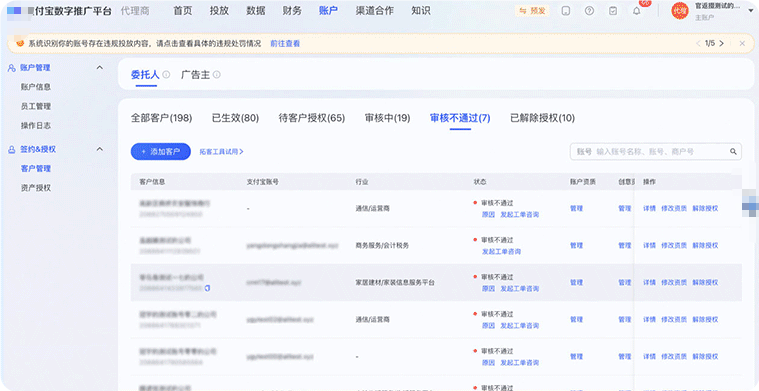This screenshot has width=759, height=391.
Task: Click the 账户资质 column header
Action: point(583,181)
